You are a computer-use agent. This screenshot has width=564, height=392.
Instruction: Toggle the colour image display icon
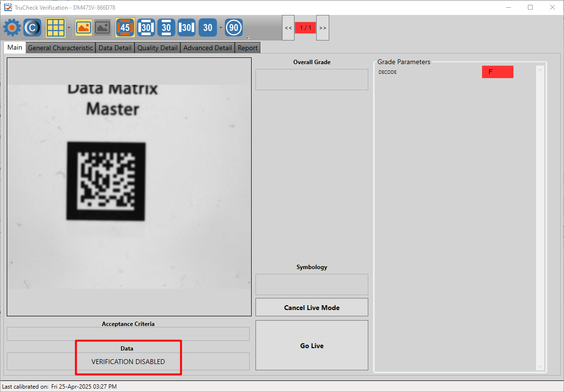coord(83,27)
